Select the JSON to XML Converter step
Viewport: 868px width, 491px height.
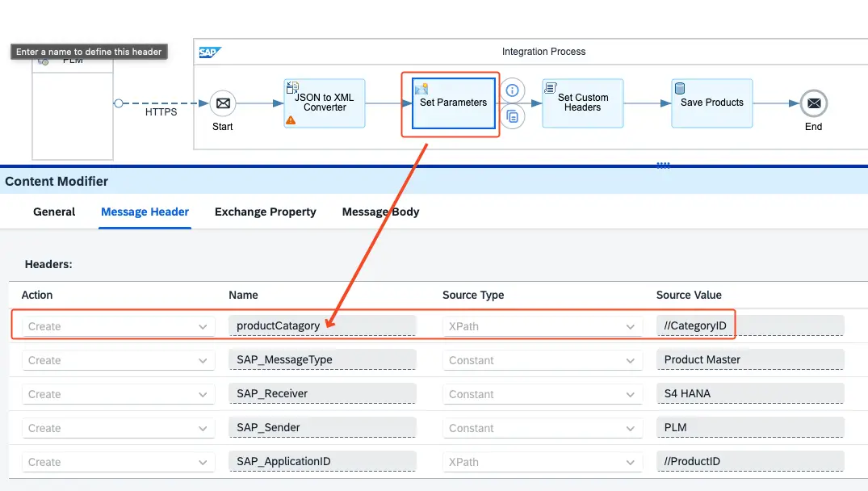tap(325, 103)
